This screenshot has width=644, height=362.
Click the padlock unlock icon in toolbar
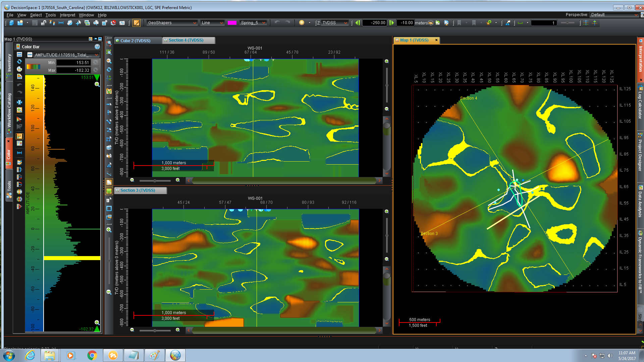pos(43,23)
